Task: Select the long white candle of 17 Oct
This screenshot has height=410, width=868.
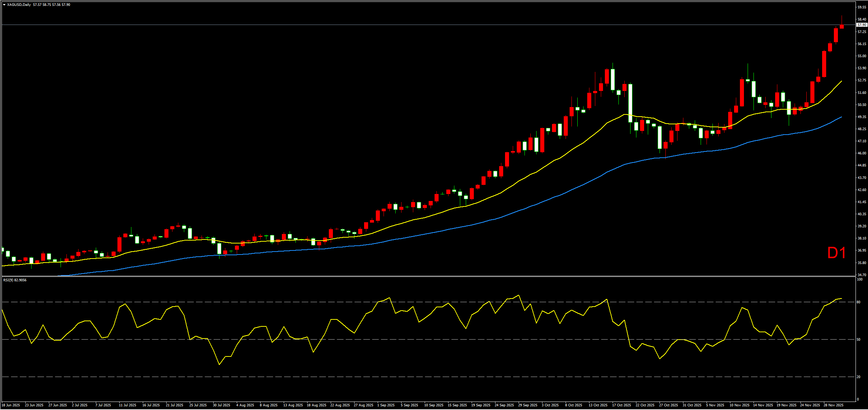Action: [630, 103]
